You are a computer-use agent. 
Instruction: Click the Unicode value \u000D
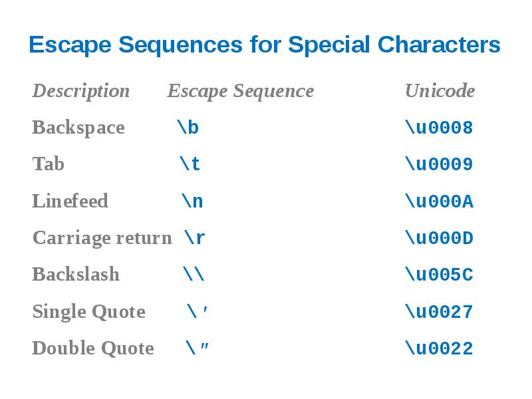(x=439, y=237)
